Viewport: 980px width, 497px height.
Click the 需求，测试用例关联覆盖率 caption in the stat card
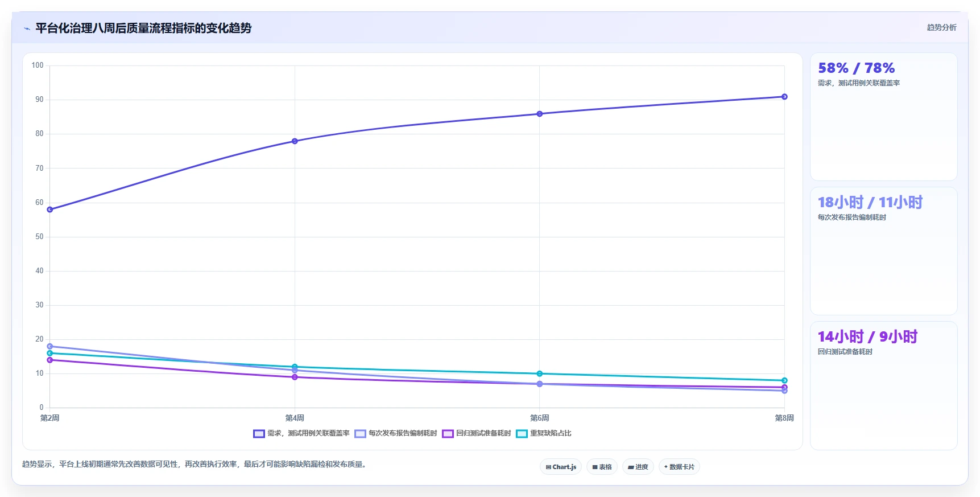(x=859, y=83)
